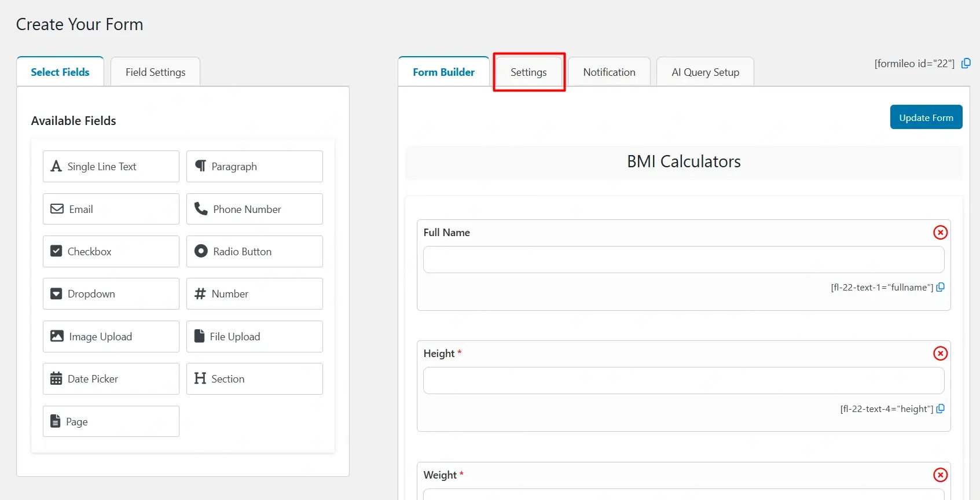This screenshot has height=500, width=980.
Task: Remove the Full Name field
Action: (x=940, y=233)
